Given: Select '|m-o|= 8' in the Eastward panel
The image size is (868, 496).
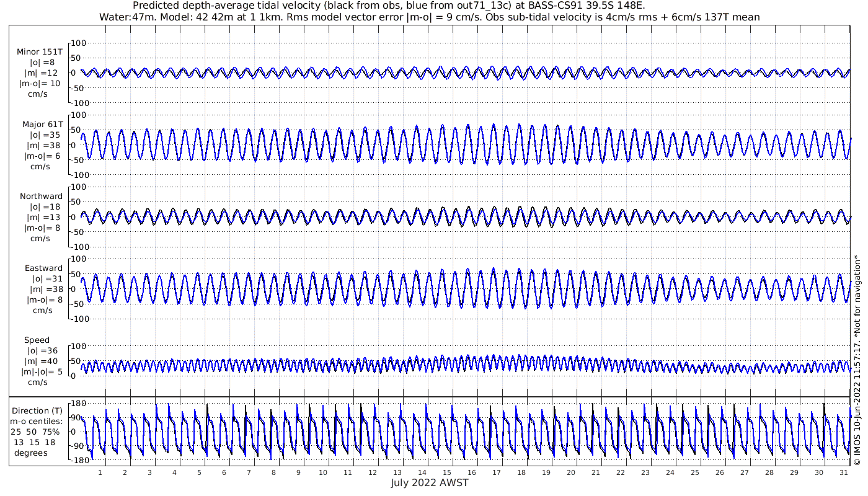Looking at the screenshot, I should 45,299.
